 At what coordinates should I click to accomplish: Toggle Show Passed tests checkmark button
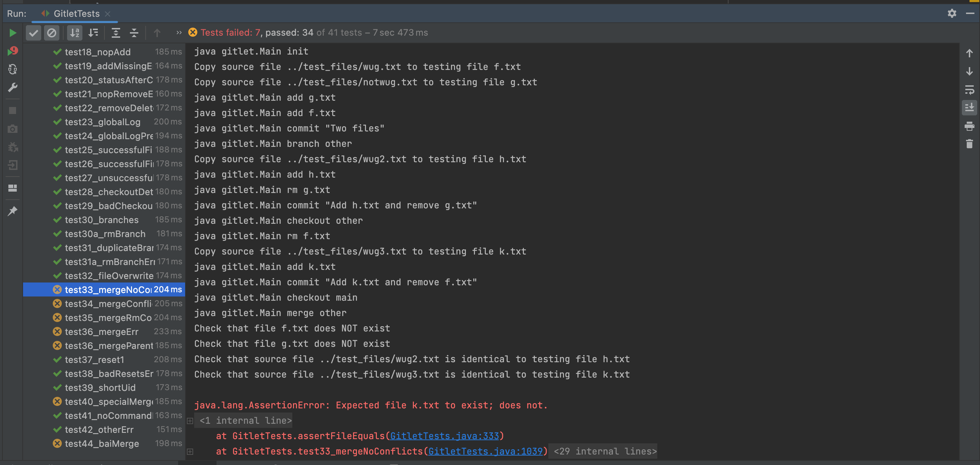(34, 33)
